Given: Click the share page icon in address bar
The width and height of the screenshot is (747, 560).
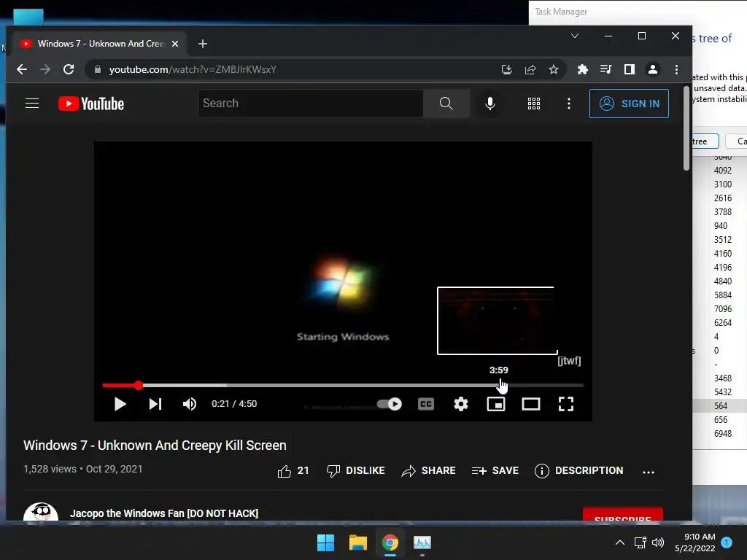Looking at the screenshot, I should click(530, 69).
